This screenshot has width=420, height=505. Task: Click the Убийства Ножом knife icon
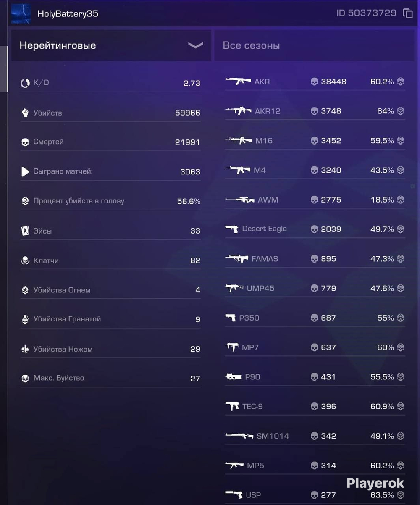coord(25,349)
